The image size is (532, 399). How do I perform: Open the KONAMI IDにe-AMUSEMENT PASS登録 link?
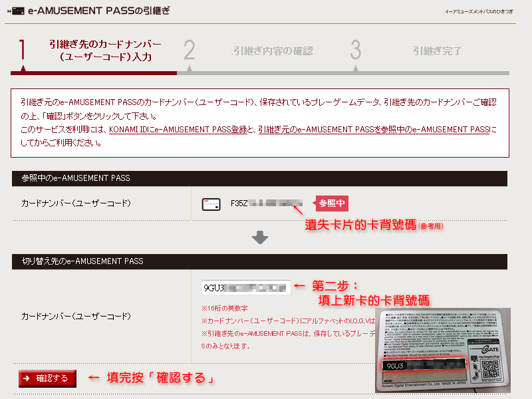178,130
